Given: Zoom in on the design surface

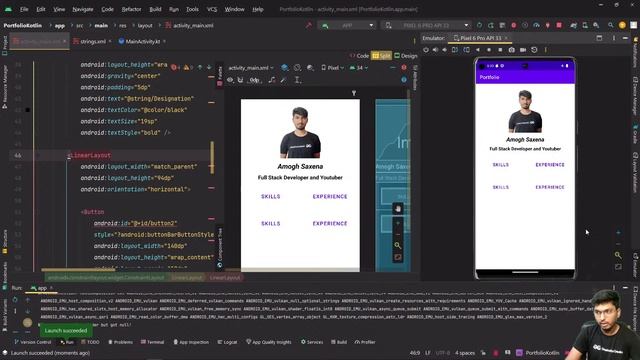Looking at the screenshot, I should coord(398,223).
